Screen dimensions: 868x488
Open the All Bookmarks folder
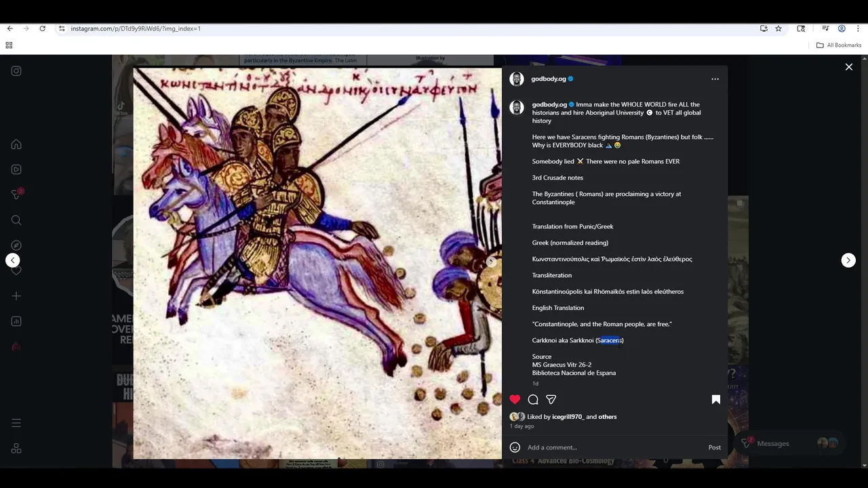(x=839, y=45)
